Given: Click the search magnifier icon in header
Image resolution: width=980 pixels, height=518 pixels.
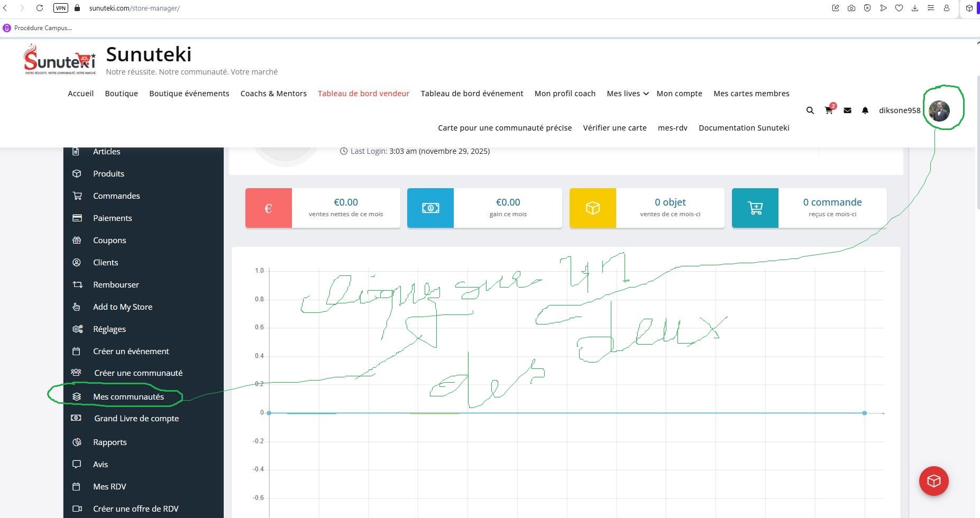Looking at the screenshot, I should 810,110.
